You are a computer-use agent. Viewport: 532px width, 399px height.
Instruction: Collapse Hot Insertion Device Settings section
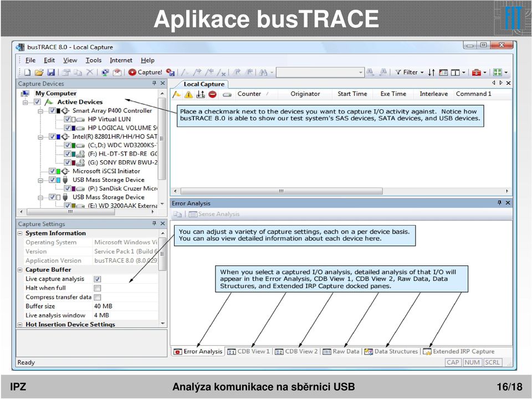point(20,324)
